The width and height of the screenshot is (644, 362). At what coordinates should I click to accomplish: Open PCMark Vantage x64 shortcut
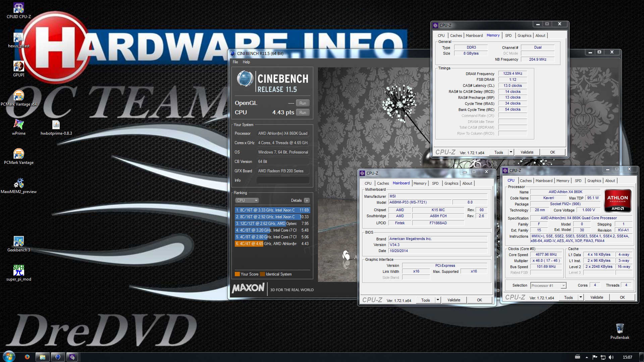(19, 99)
